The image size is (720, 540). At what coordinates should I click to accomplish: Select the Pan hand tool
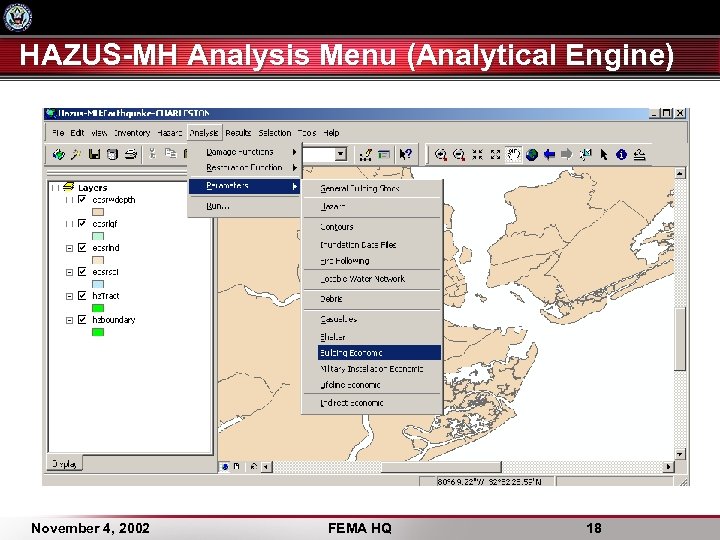[x=513, y=154]
